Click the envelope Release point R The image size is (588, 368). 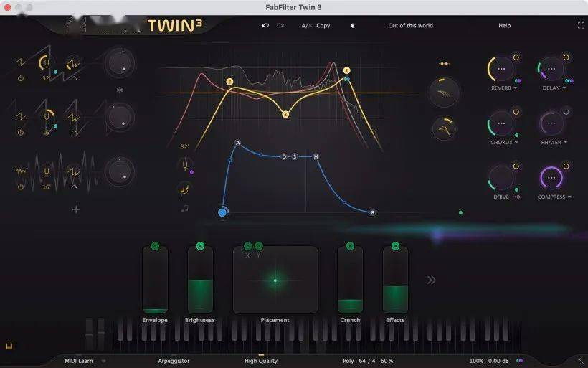(372, 213)
